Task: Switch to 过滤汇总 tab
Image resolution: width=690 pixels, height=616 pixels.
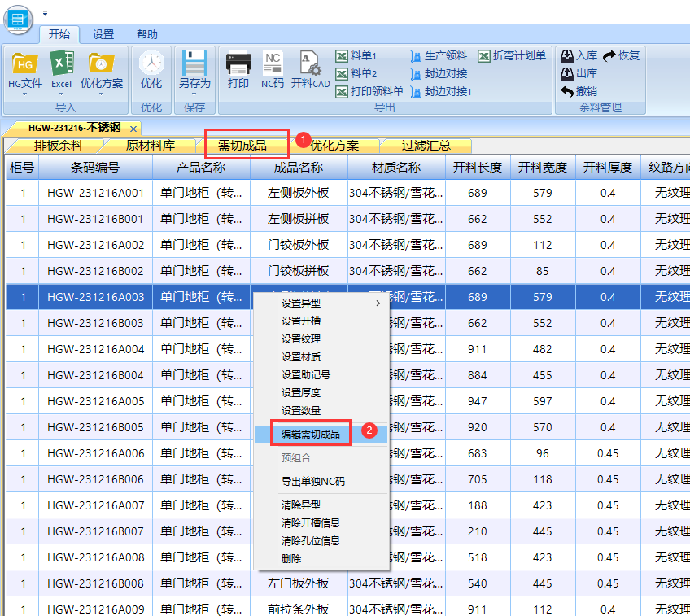Action: point(426,145)
